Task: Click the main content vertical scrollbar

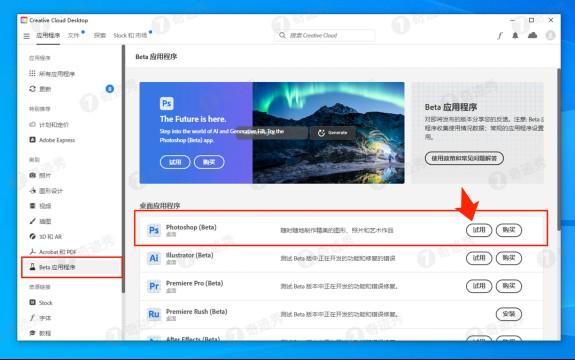Action: click(558, 149)
